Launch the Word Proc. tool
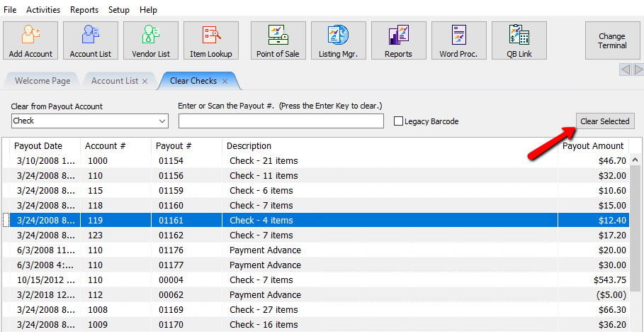 459,40
